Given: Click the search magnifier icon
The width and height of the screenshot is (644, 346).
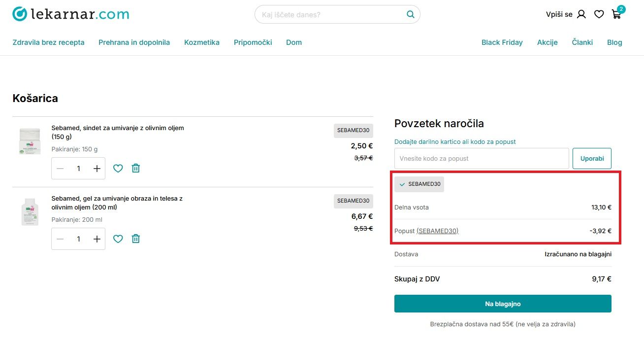Looking at the screenshot, I should click(x=410, y=15).
